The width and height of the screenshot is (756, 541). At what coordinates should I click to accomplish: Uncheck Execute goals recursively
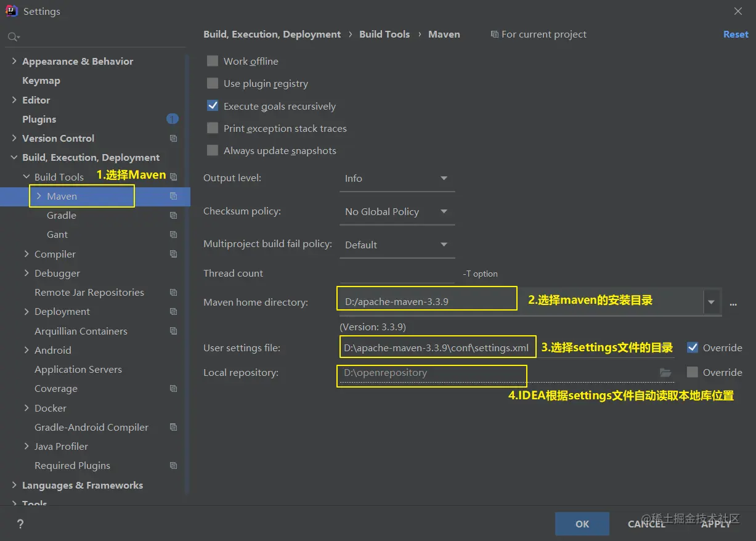213,105
